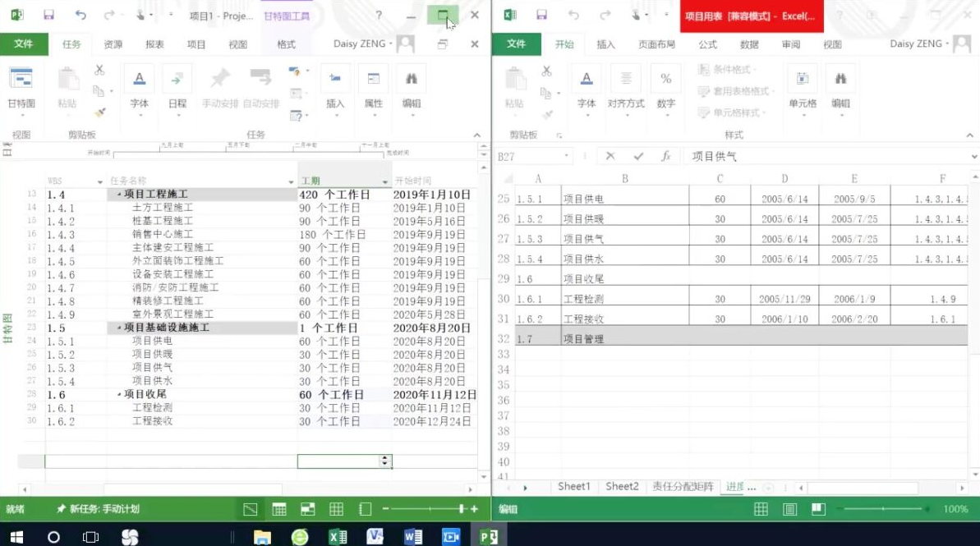Expand the Excel formula bar
Screen dimensions: 980x546
(x=973, y=156)
